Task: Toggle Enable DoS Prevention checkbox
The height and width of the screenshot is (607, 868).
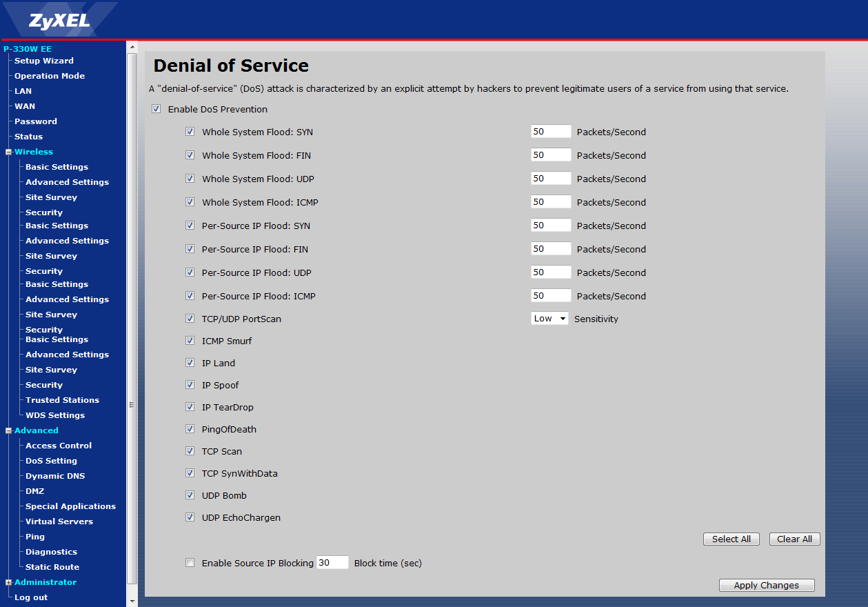Action: (x=156, y=109)
